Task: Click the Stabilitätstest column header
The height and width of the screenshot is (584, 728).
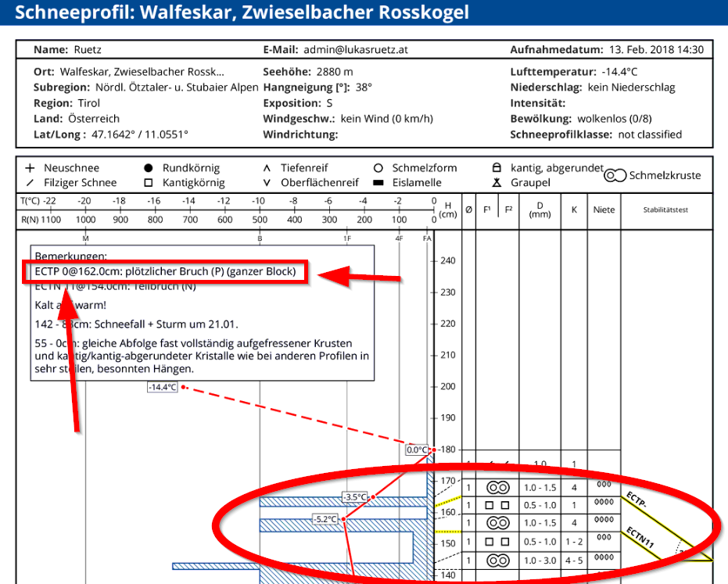Action: [665, 210]
